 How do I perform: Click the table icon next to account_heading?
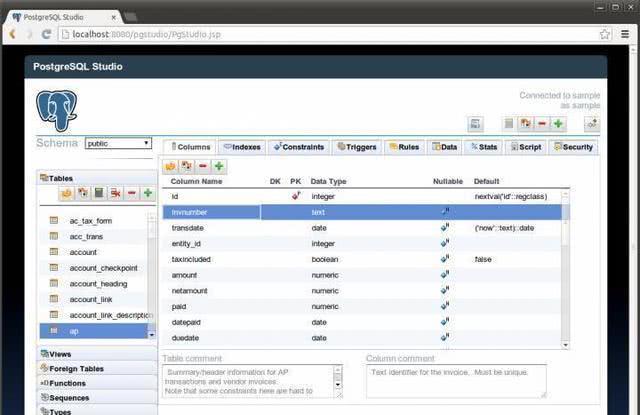point(54,283)
